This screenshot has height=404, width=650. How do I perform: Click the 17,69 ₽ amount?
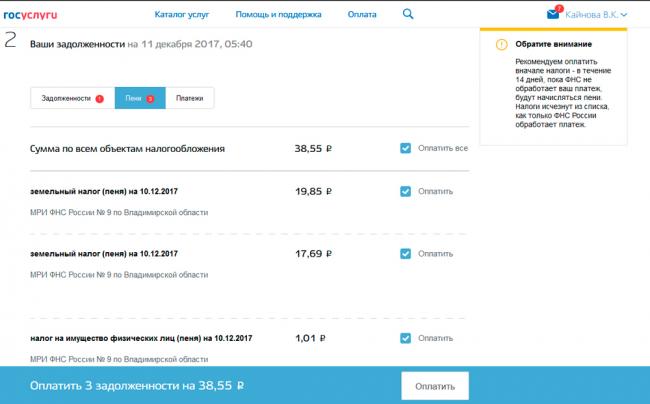pyautogui.click(x=313, y=254)
